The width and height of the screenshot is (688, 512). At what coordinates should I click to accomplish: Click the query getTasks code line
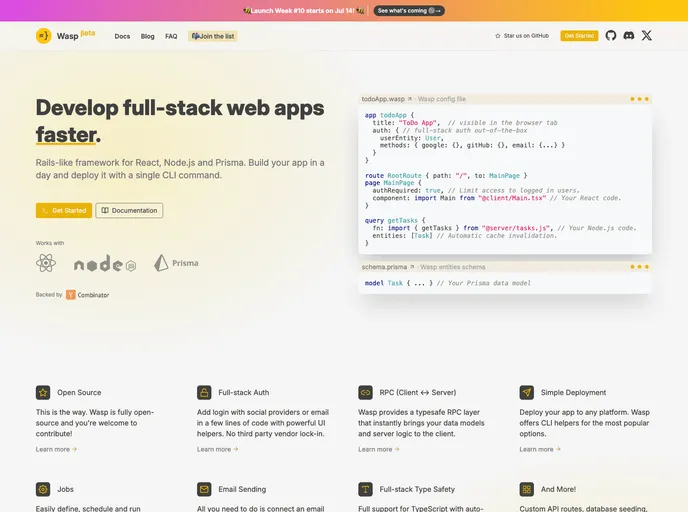(395, 221)
